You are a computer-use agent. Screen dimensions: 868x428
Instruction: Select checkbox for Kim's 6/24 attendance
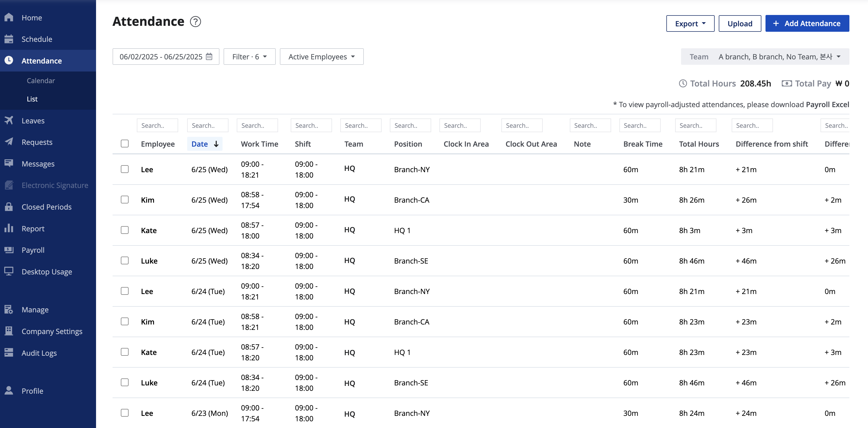pyautogui.click(x=125, y=321)
